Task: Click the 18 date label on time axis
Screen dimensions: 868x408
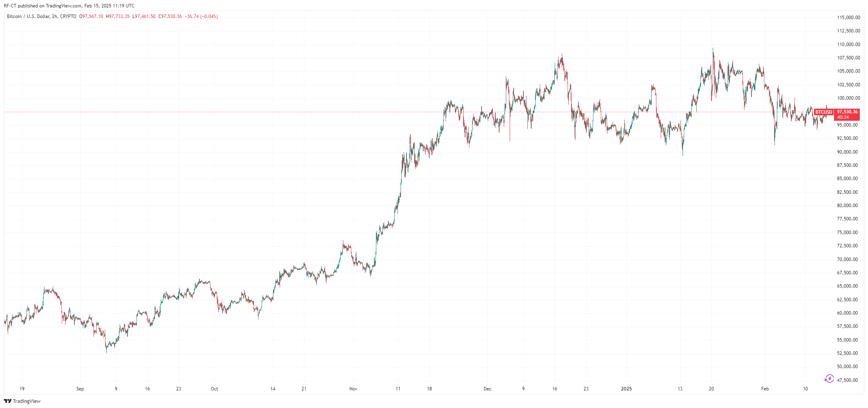Action: (x=430, y=389)
